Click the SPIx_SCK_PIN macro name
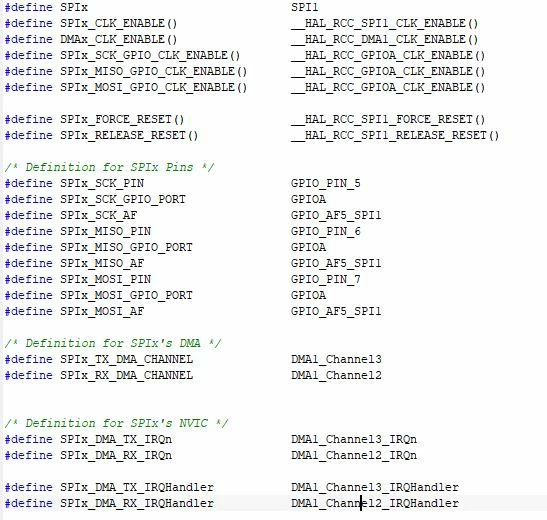Image resolution: width=547 pixels, height=520 pixels. pos(102,183)
